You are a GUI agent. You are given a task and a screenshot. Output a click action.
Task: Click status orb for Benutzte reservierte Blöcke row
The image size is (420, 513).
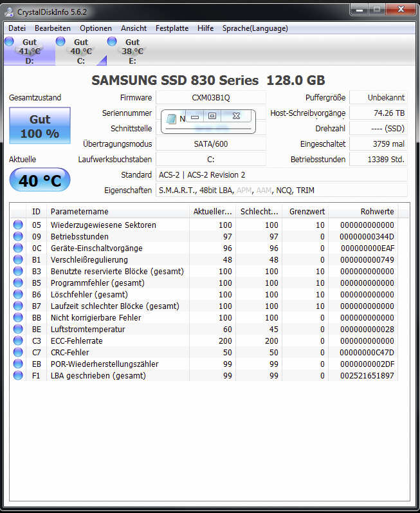pyautogui.click(x=18, y=271)
